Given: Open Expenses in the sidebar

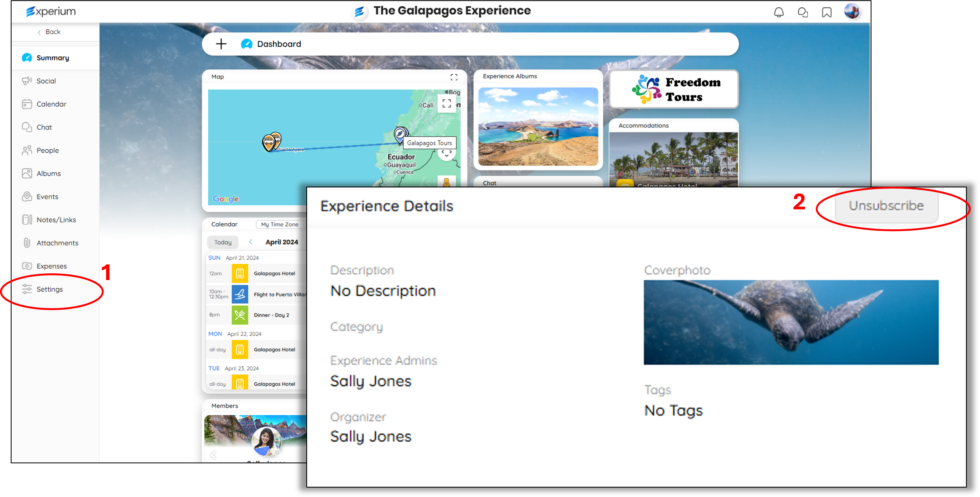Looking at the screenshot, I should pos(51,266).
